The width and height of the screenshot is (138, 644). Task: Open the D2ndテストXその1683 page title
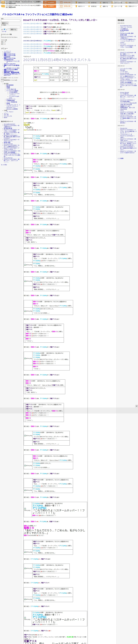60,20
